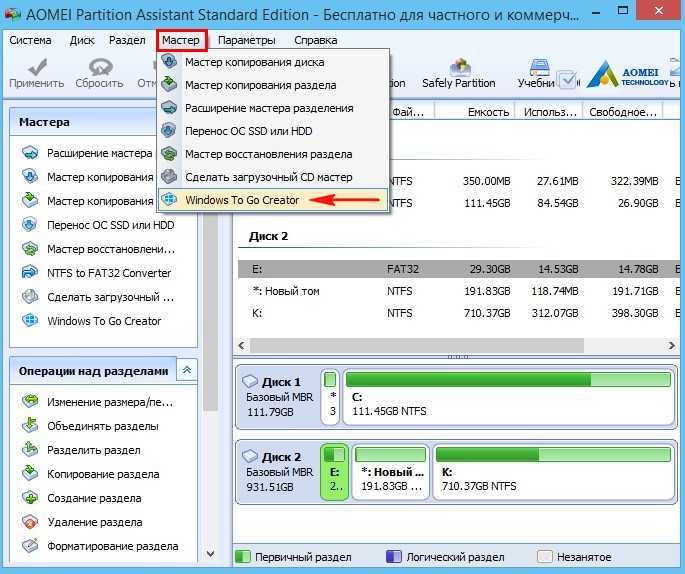
Task: Click the Сбросить toolbar icon
Action: point(100,66)
